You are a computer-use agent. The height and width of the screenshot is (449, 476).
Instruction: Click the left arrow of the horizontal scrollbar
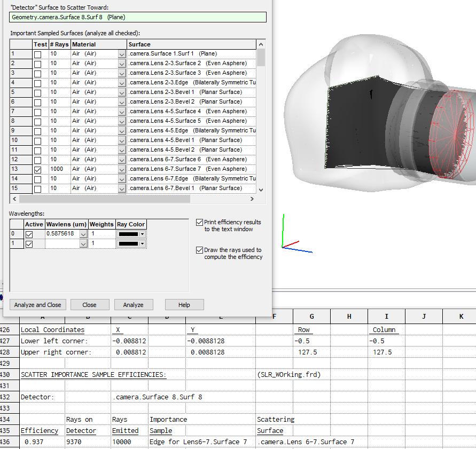click(x=14, y=199)
